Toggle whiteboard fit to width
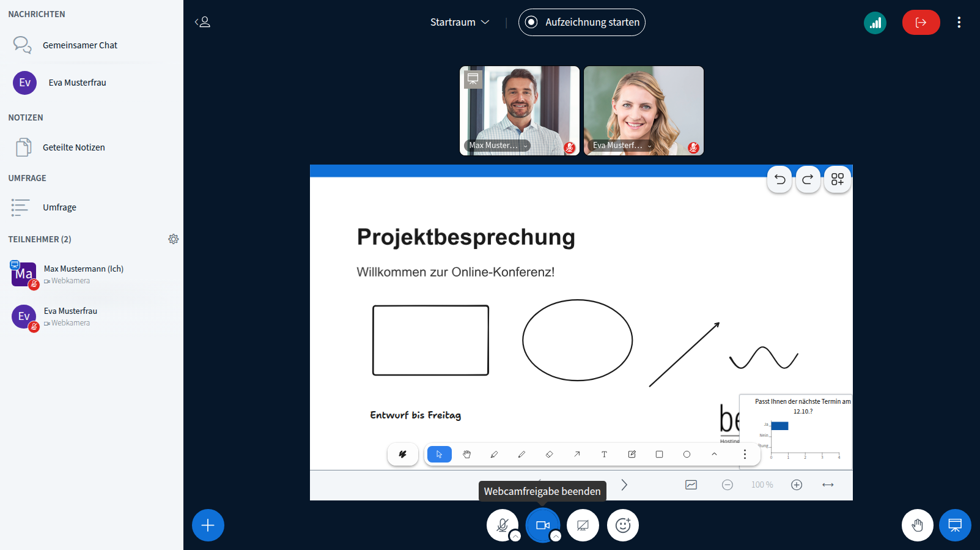980x550 pixels. 828,485
